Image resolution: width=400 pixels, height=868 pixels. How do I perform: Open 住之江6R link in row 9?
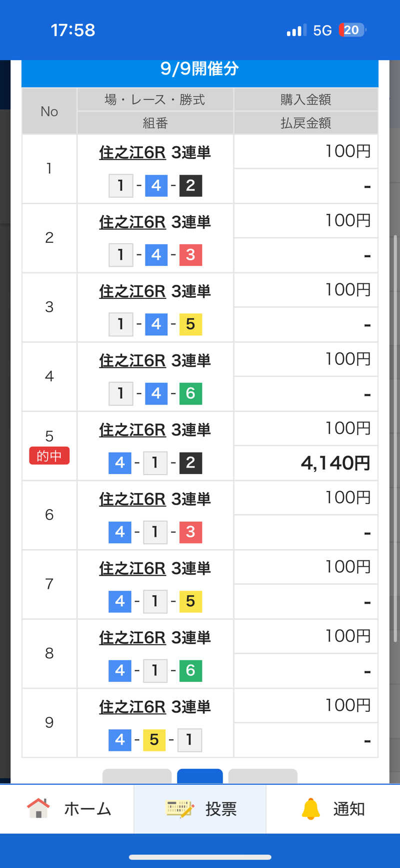[132, 707]
